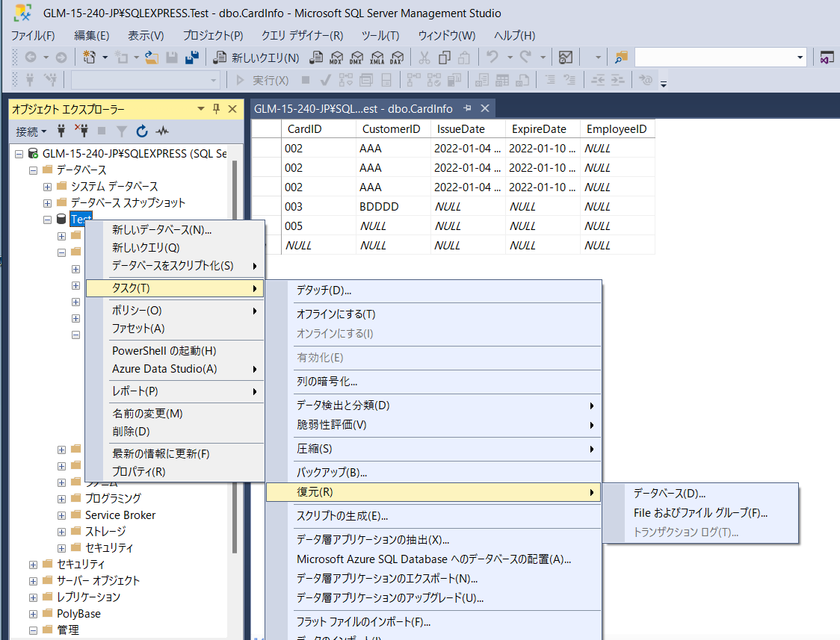The width and height of the screenshot is (840, 640).
Task: Pin the dbo.CardInfo document tab
Action: [x=468, y=108]
